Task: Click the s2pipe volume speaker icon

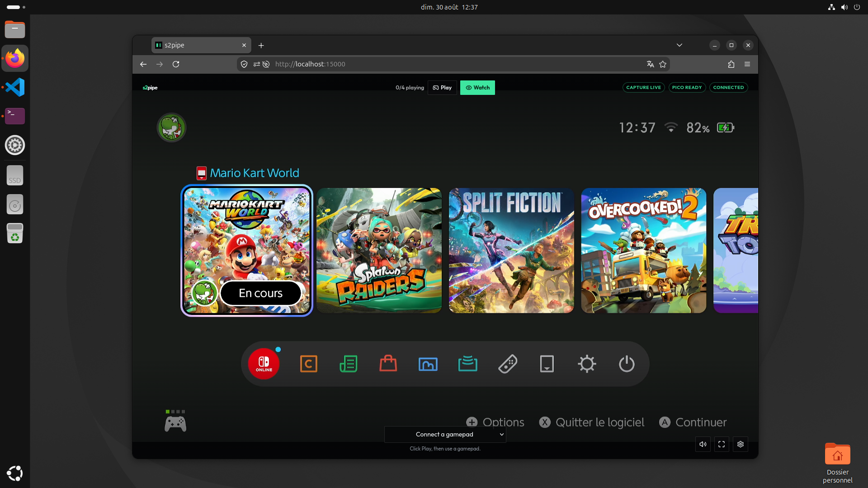Action: click(x=703, y=444)
